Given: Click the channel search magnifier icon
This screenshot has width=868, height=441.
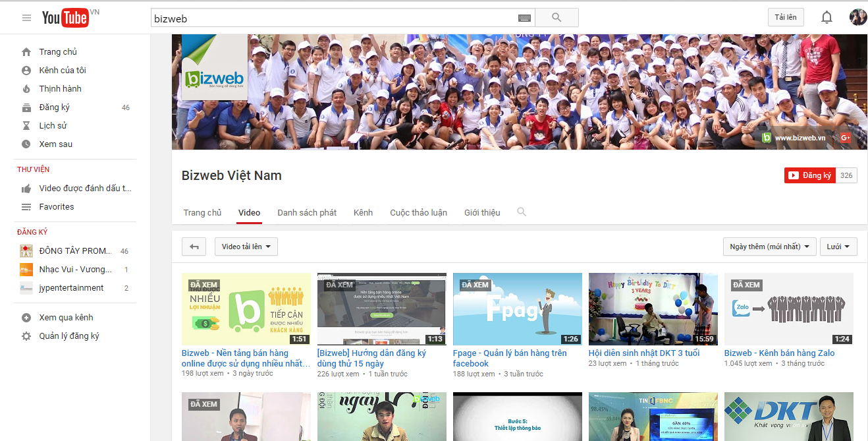Looking at the screenshot, I should coord(522,212).
